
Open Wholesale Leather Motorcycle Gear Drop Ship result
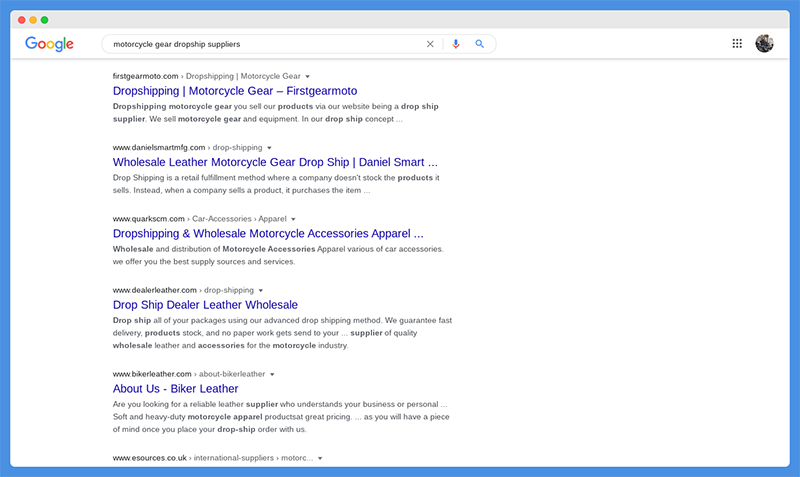pos(275,162)
